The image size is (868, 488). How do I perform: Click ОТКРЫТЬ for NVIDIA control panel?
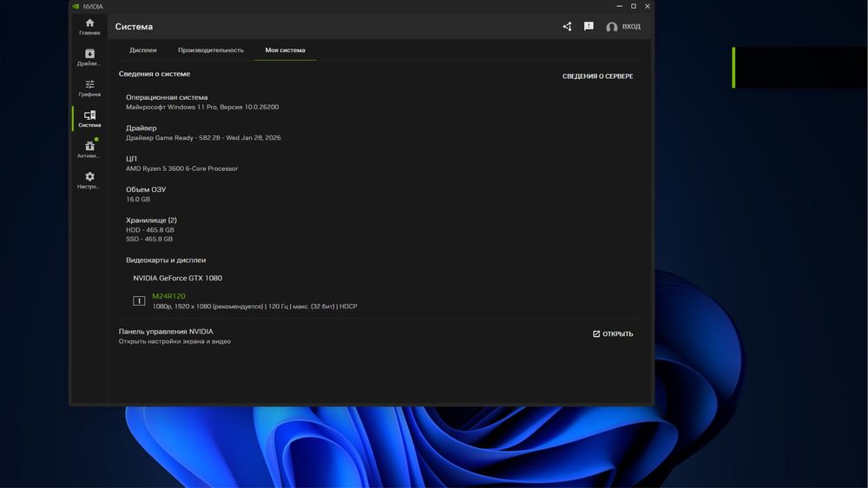pos(613,334)
